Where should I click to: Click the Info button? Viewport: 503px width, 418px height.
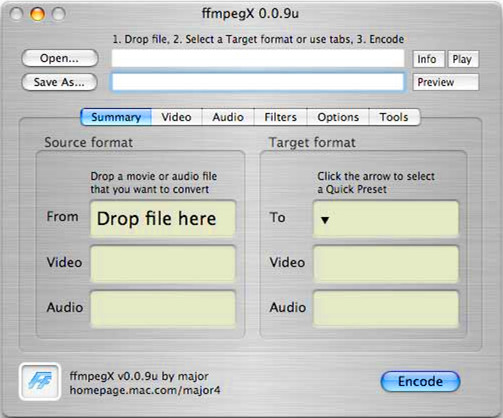click(x=428, y=59)
